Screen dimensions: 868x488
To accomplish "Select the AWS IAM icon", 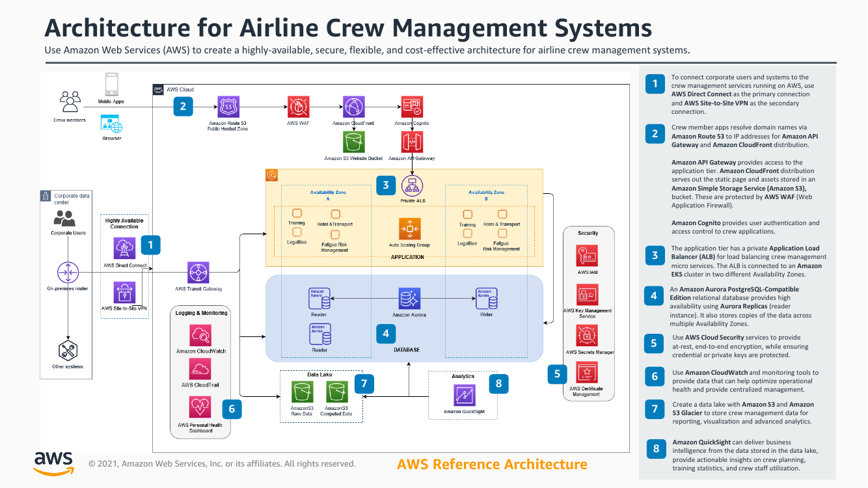I will coord(588,256).
